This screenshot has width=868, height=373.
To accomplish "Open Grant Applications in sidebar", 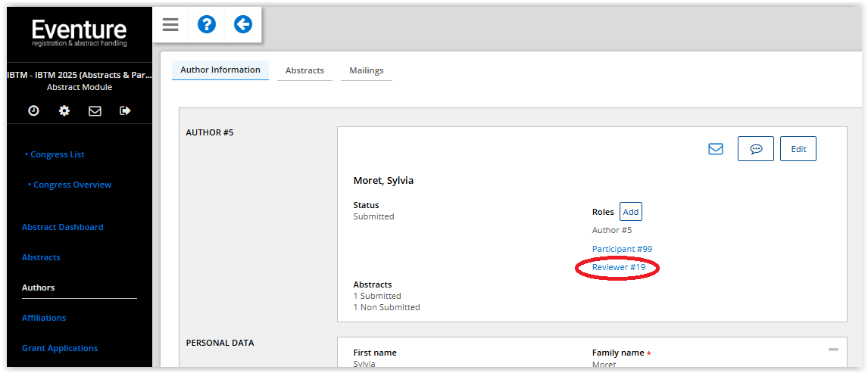I will 60,348.
